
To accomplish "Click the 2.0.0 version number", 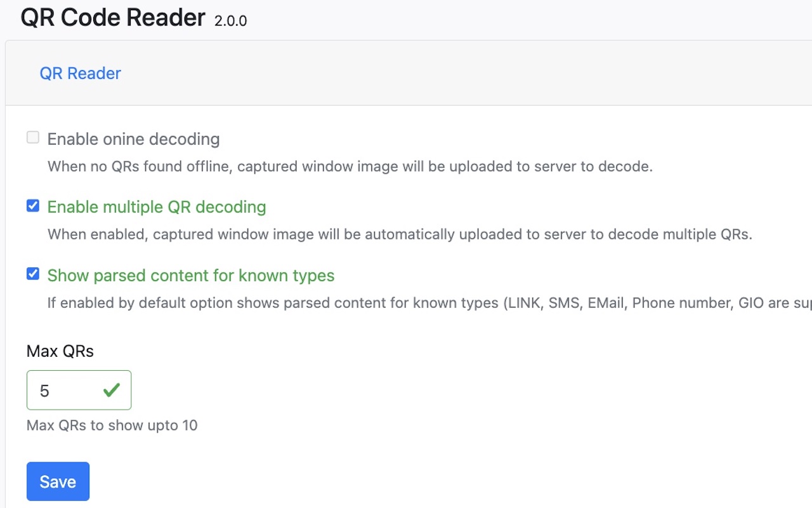I will (x=230, y=21).
